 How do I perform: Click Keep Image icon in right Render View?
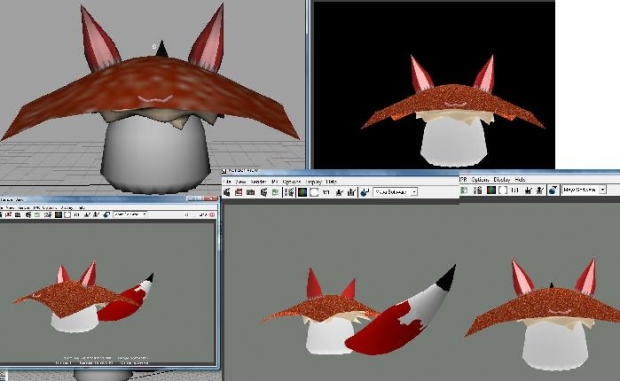[528, 190]
